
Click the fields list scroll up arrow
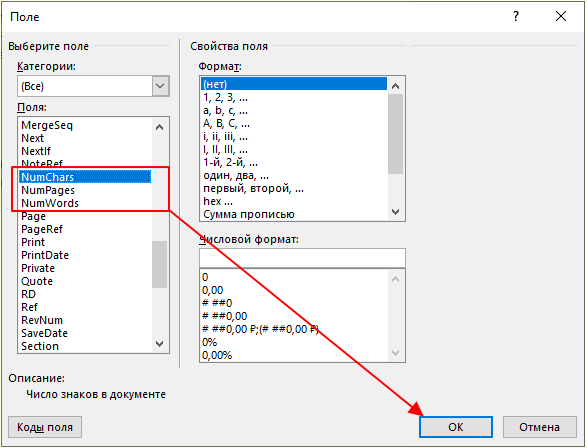click(x=159, y=127)
